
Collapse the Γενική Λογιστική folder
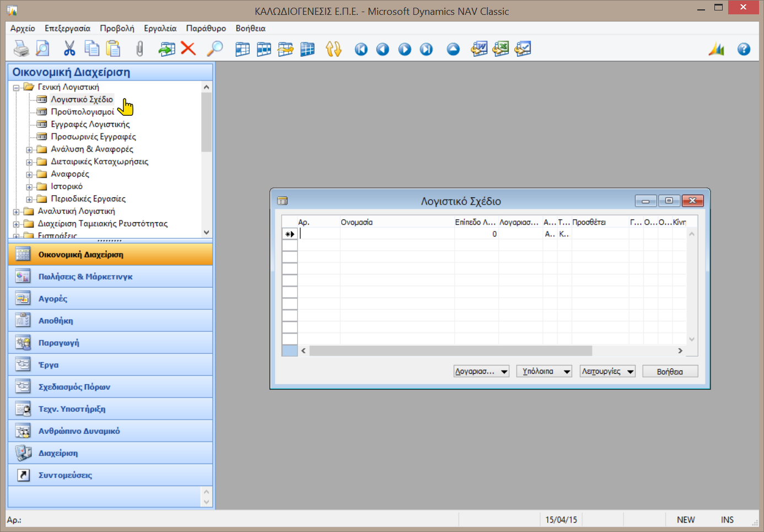point(17,88)
